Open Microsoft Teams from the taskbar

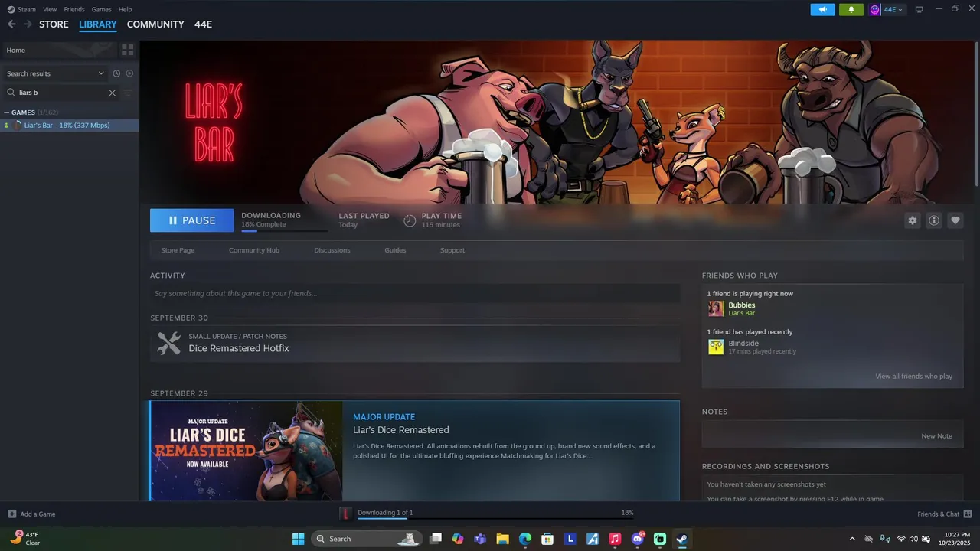(x=480, y=539)
